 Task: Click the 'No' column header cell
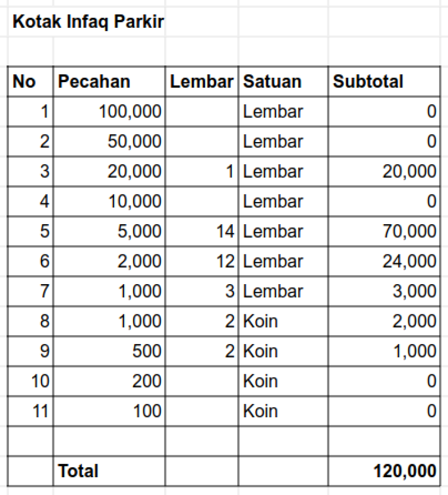click(x=30, y=82)
